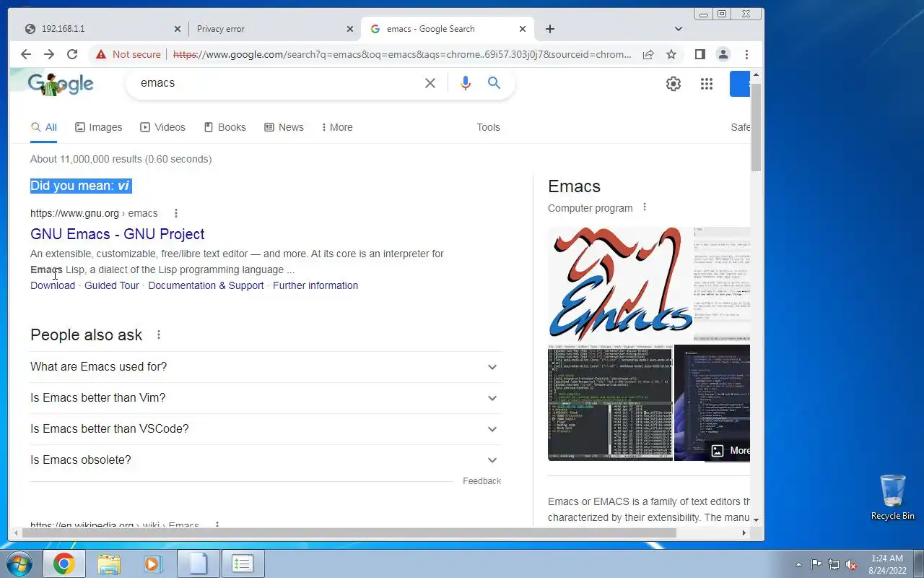The width and height of the screenshot is (924, 578).
Task: Click the browser forward arrow
Action: click(49, 54)
